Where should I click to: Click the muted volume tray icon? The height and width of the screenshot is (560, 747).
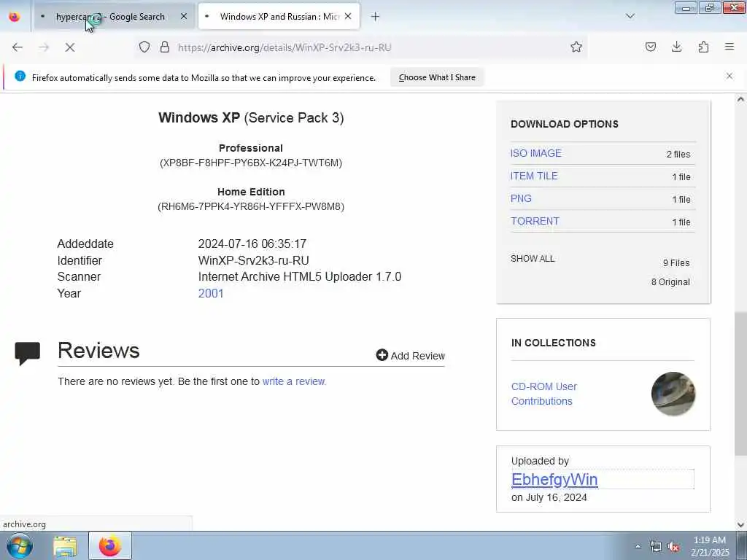673,546
